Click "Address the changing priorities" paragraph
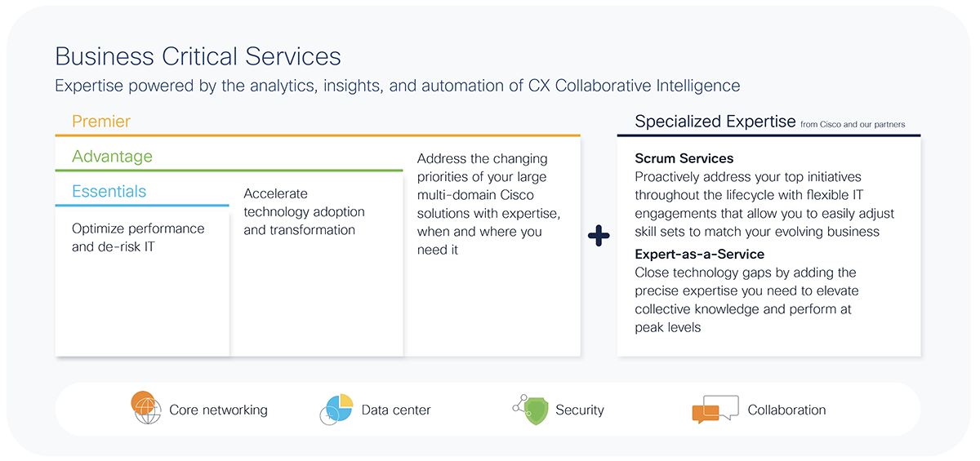980x461 pixels. (488, 204)
